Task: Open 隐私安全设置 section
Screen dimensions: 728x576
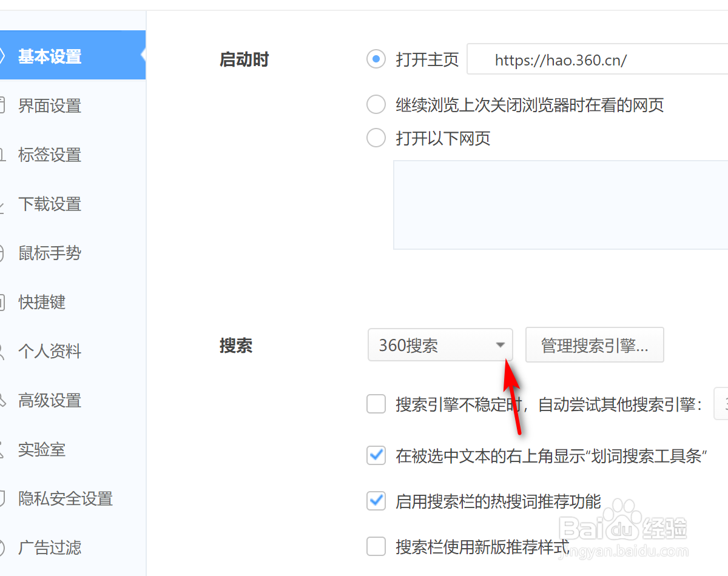Action: click(66, 499)
